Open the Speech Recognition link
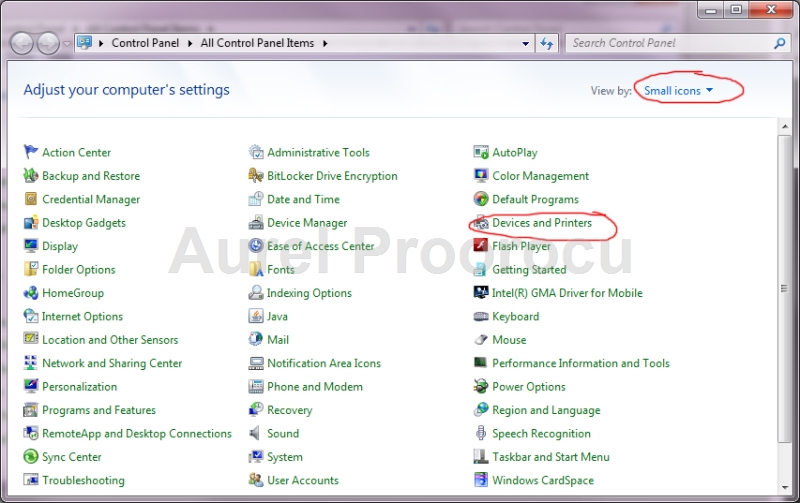800x503 pixels. point(541,434)
